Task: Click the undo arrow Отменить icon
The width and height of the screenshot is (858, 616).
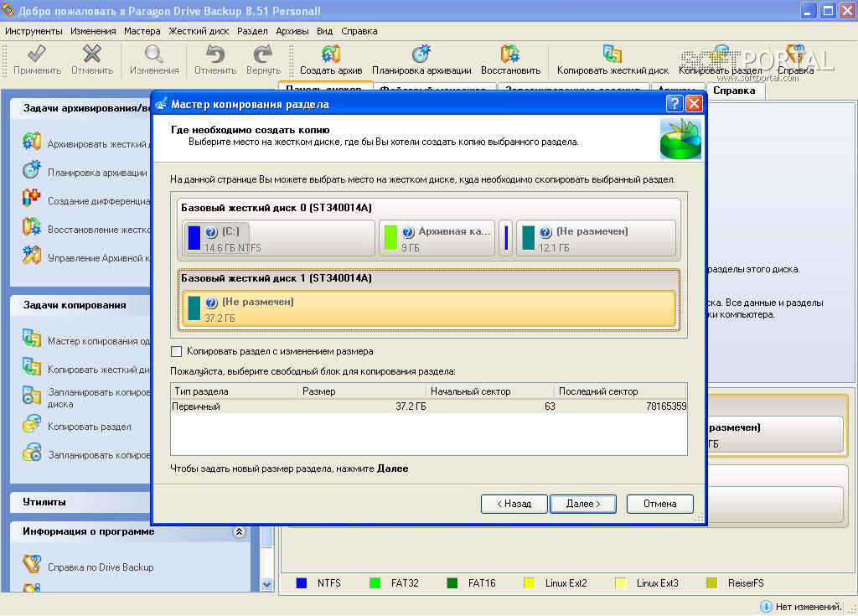Action: [215, 54]
